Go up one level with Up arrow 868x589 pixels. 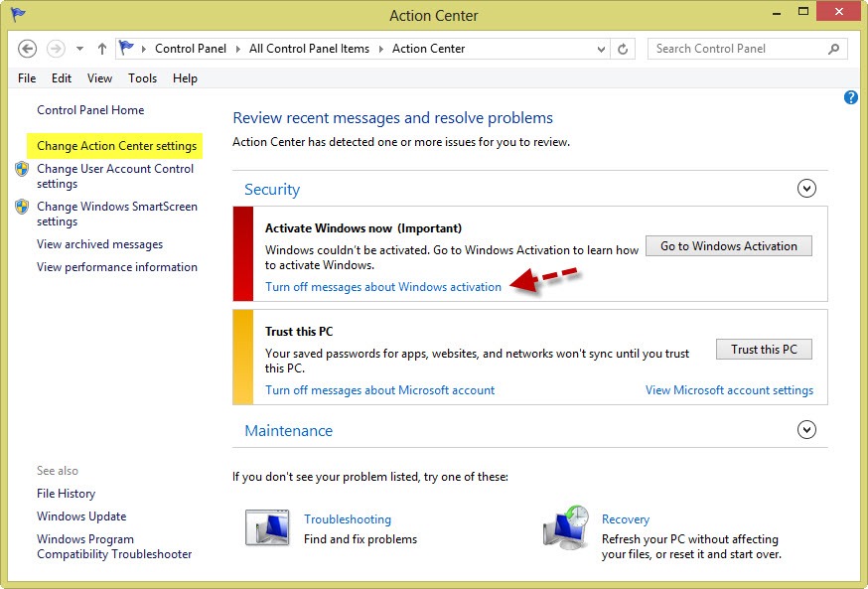pyautogui.click(x=102, y=49)
